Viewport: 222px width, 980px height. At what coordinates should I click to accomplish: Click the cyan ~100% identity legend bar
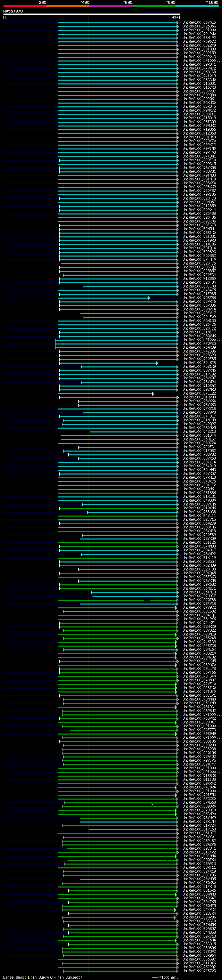(x=197, y=6)
